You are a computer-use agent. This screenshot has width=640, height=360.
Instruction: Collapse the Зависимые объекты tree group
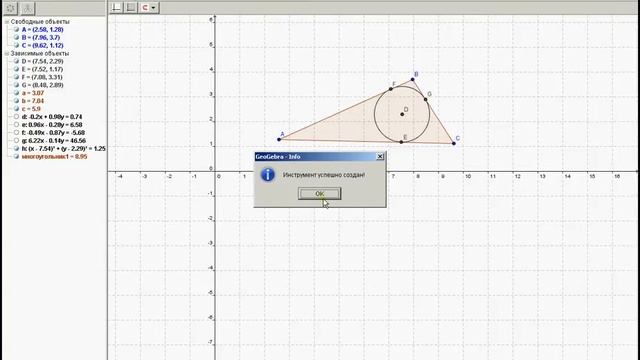(x=7, y=53)
